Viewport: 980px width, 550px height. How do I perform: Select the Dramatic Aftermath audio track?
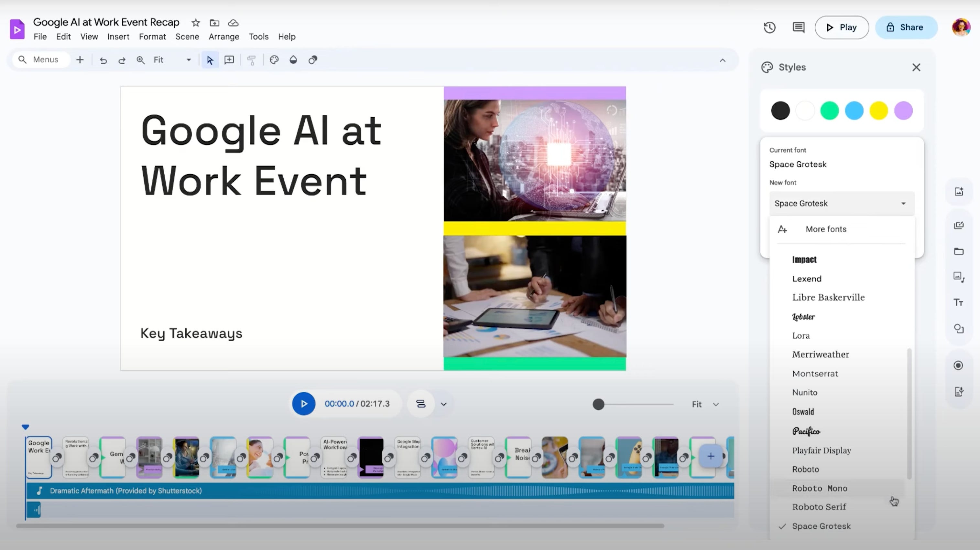[380, 491]
